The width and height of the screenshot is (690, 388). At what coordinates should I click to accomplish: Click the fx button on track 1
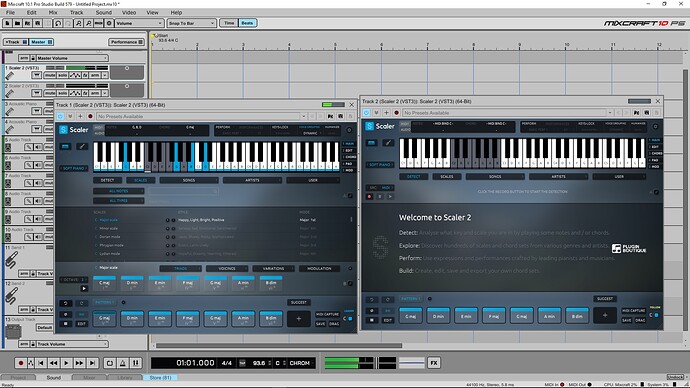[x=85, y=75]
